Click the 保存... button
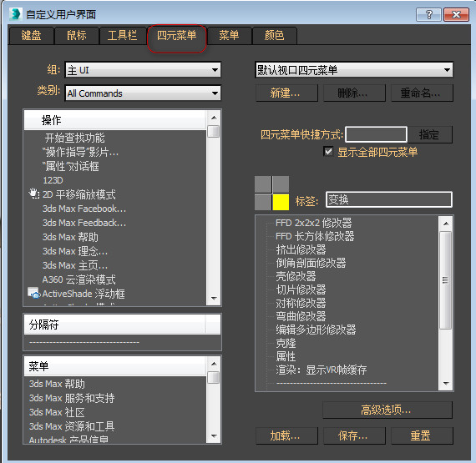476x463 pixels. point(354,435)
